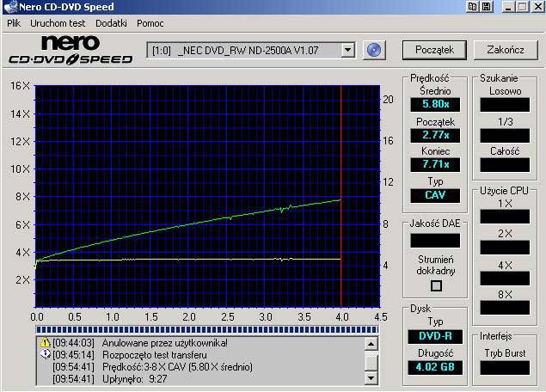Open the Plik menu

click(x=14, y=23)
